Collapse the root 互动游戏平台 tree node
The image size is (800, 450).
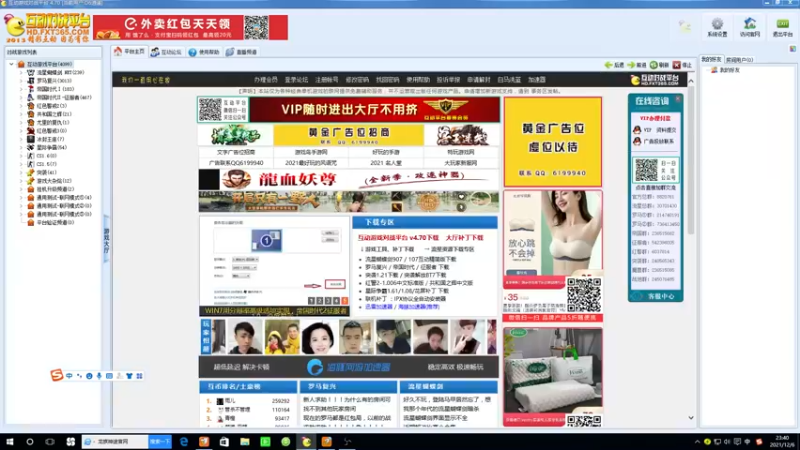11,64
